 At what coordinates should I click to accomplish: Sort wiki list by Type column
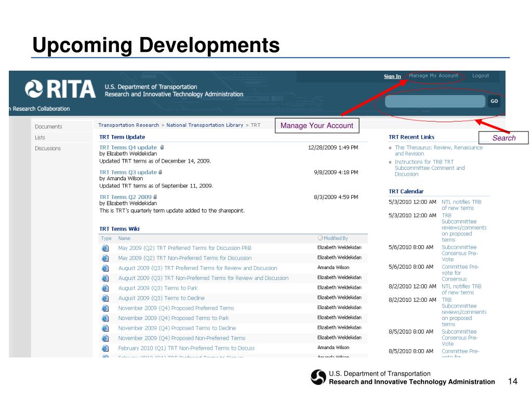click(106, 238)
